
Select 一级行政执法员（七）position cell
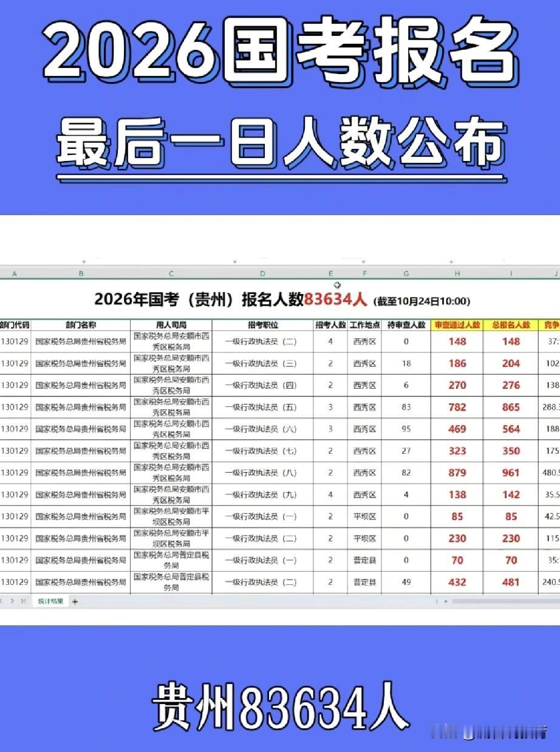(x=263, y=451)
